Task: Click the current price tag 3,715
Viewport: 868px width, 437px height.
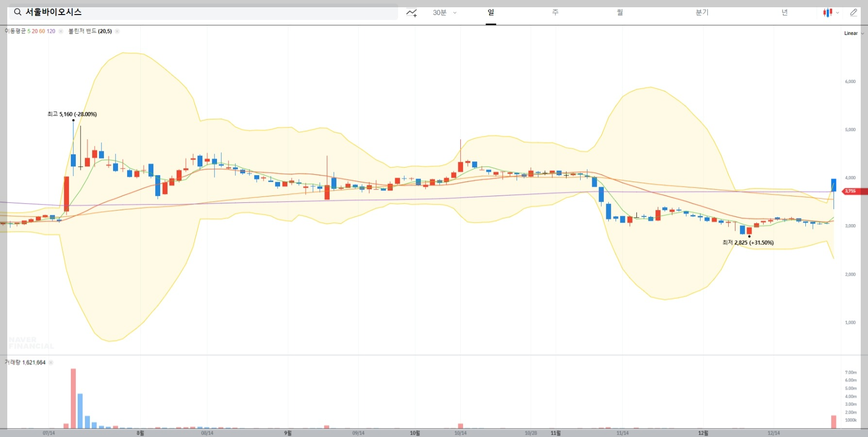Action: [x=855, y=191]
